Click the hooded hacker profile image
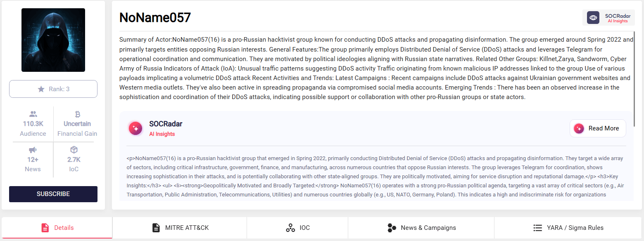 (53, 40)
